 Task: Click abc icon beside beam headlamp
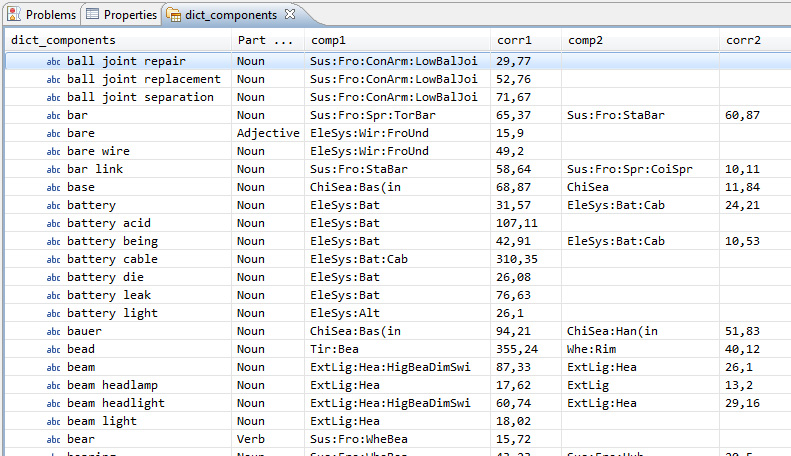pyautogui.click(x=53, y=385)
